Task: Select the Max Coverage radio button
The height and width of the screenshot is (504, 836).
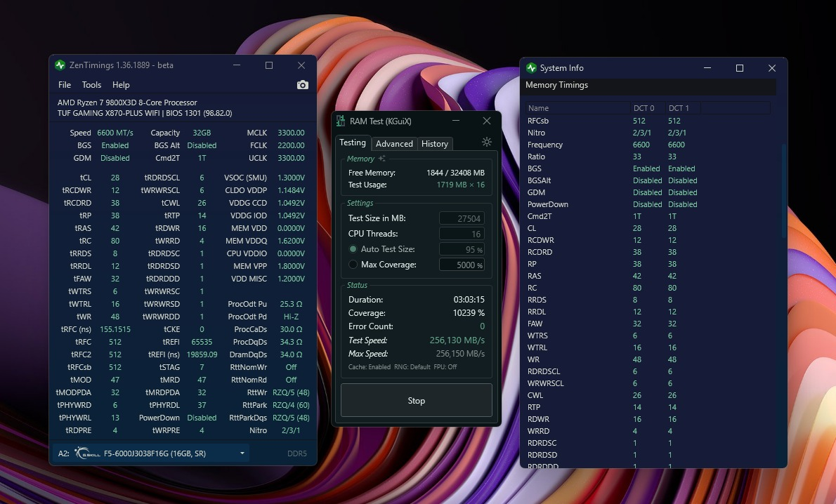Action: click(353, 264)
